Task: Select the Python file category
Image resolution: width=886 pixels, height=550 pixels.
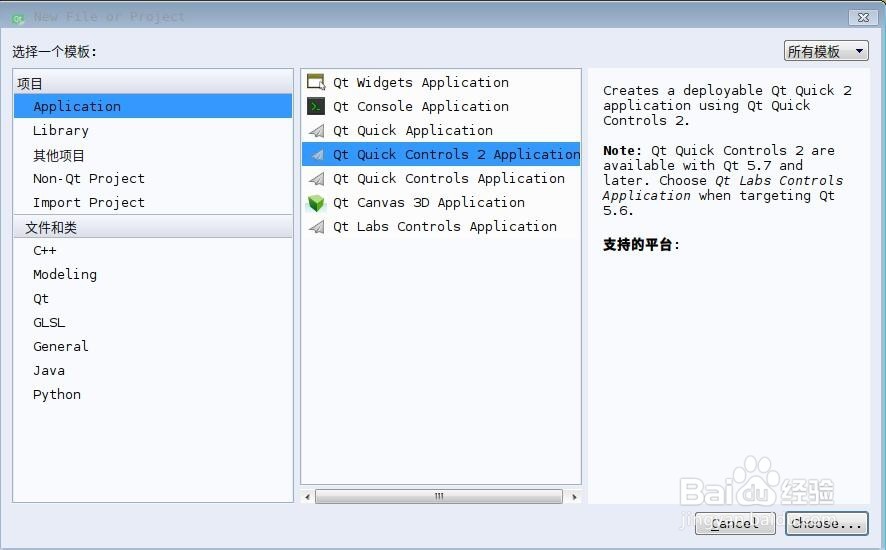Action: click(153, 395)
